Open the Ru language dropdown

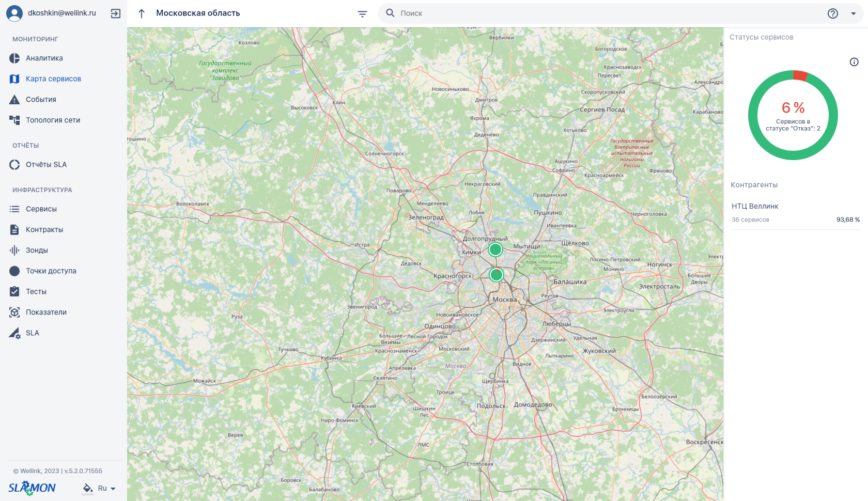coord(106,488)
